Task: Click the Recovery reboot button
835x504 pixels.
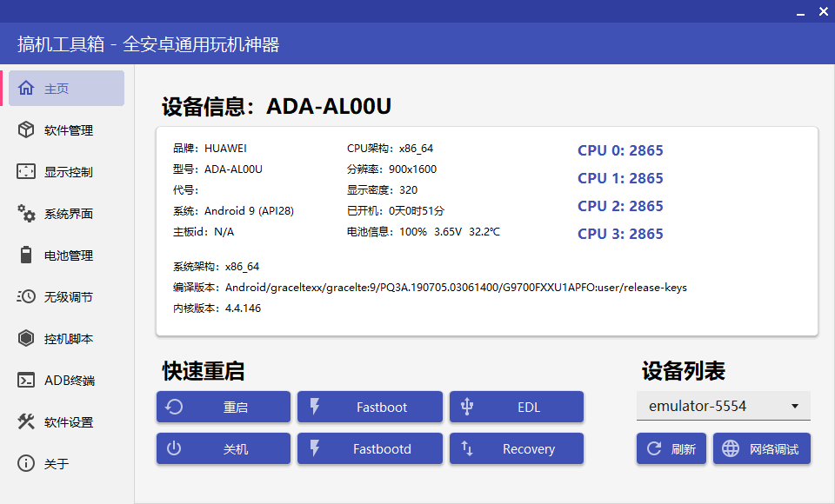Action: pyautogui.click(x=516, y=449)
